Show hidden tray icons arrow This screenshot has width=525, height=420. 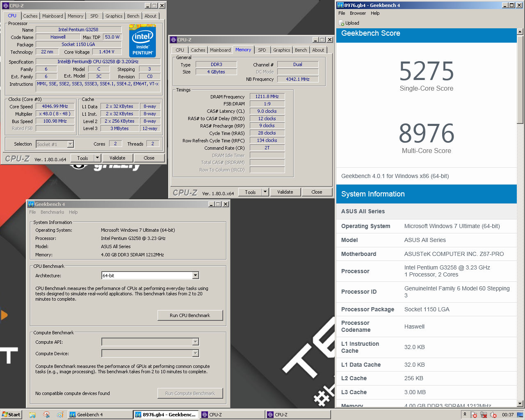click(465, 414)
